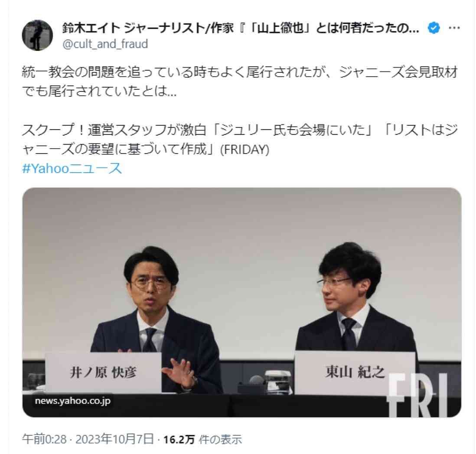Click the 午前0:28 · 2023年10月7日 timestamp
This screenshot has height=454, width=476.
pos(88,439)
